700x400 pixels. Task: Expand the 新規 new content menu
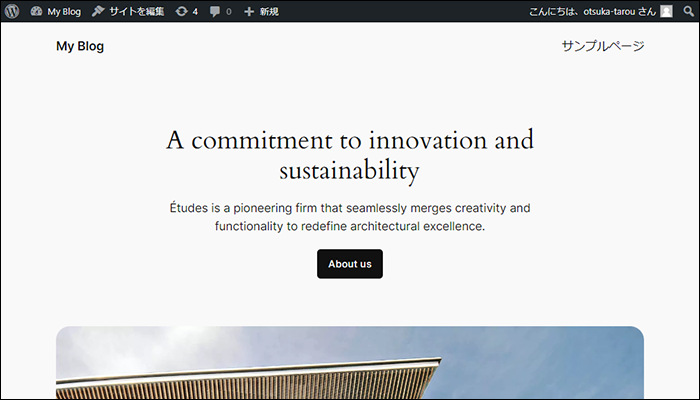pos(269,11)
